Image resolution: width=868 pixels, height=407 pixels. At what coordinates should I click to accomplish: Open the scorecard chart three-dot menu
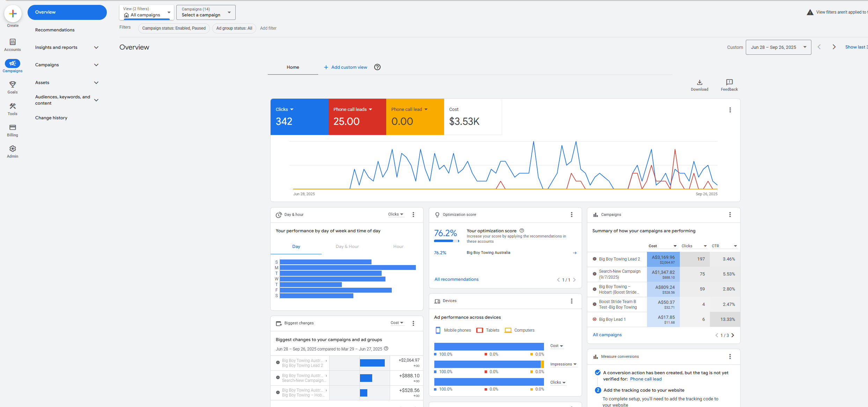coord(730,110)
